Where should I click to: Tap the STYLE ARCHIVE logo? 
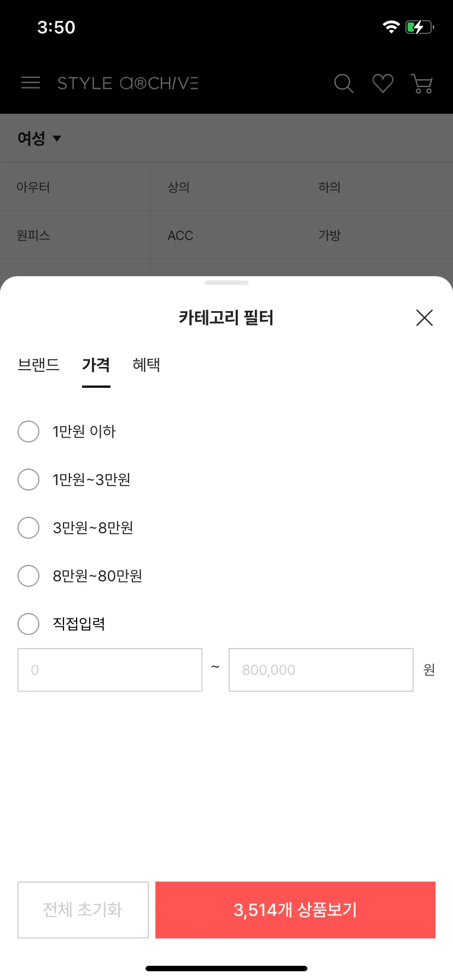[128, 83]
